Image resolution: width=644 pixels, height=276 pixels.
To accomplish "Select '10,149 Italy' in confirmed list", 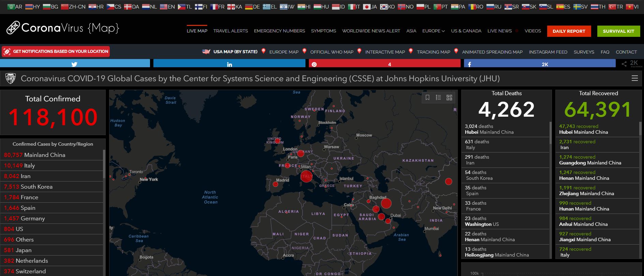I will (x=51, y=165).
